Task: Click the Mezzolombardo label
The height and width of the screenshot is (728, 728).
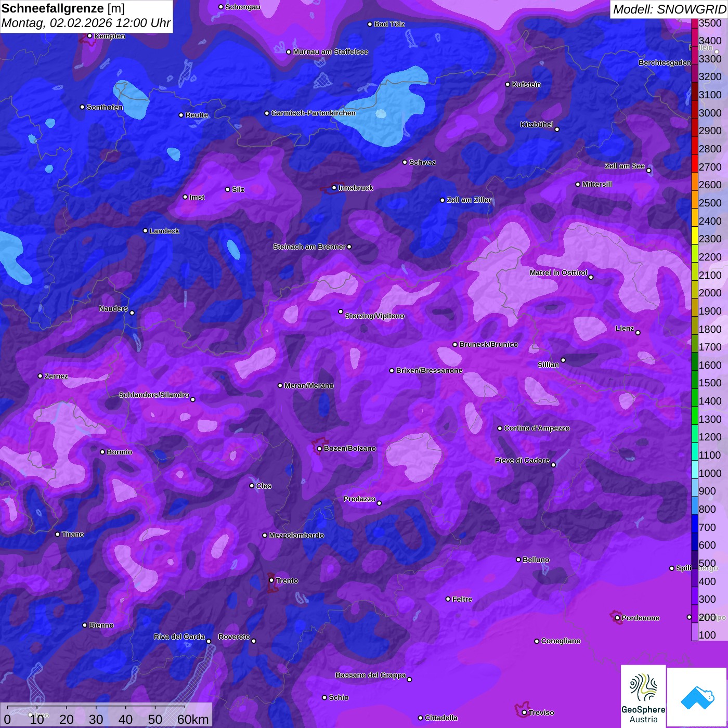Action: (296, 535)
